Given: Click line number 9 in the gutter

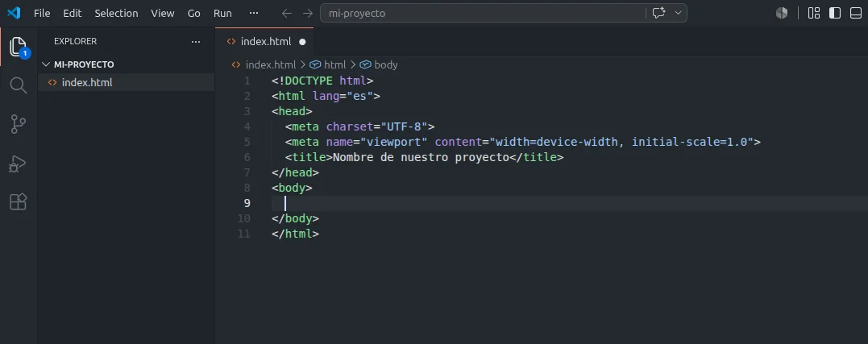Looking at the screenshot, I should 247,203.
